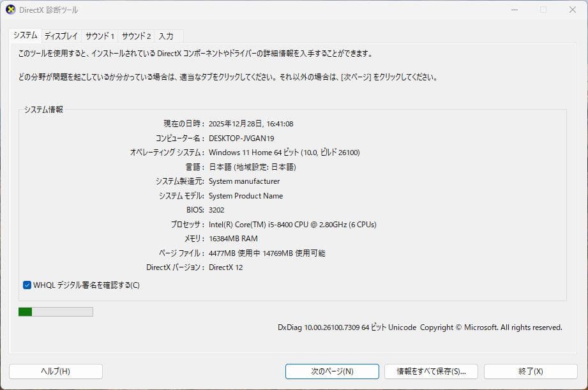Click the コンピューター名 label
Viewport: 588px width, 390px height.
click(x=179, y=139)
